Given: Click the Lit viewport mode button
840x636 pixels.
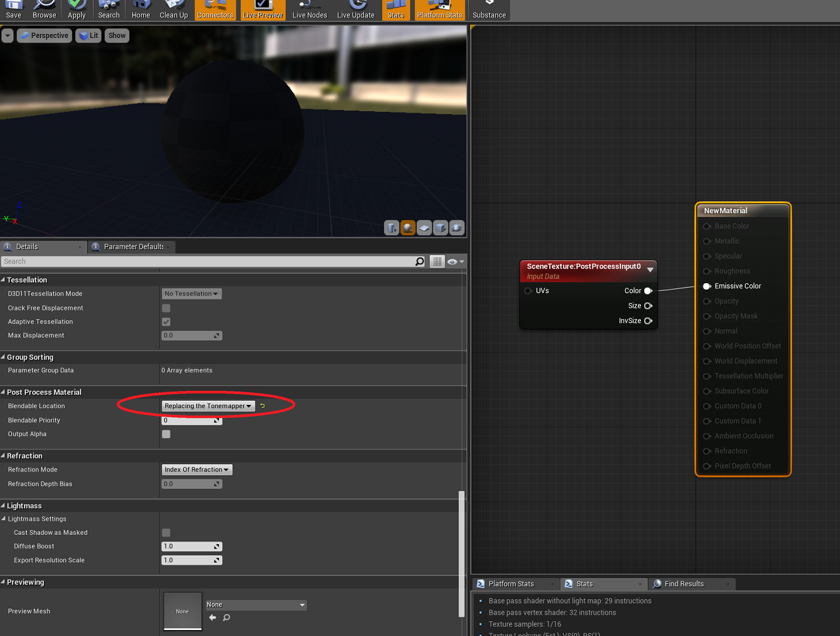Looking at the screenshot, I should pos(88,35).
